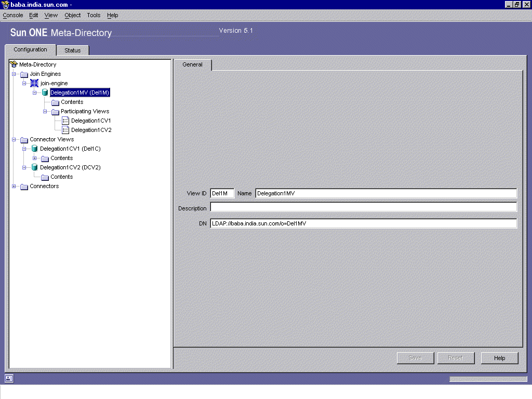This screenshot has height=399, width=532.
Task: Click the console title bar application icon
Action: (x=5, y=5)
